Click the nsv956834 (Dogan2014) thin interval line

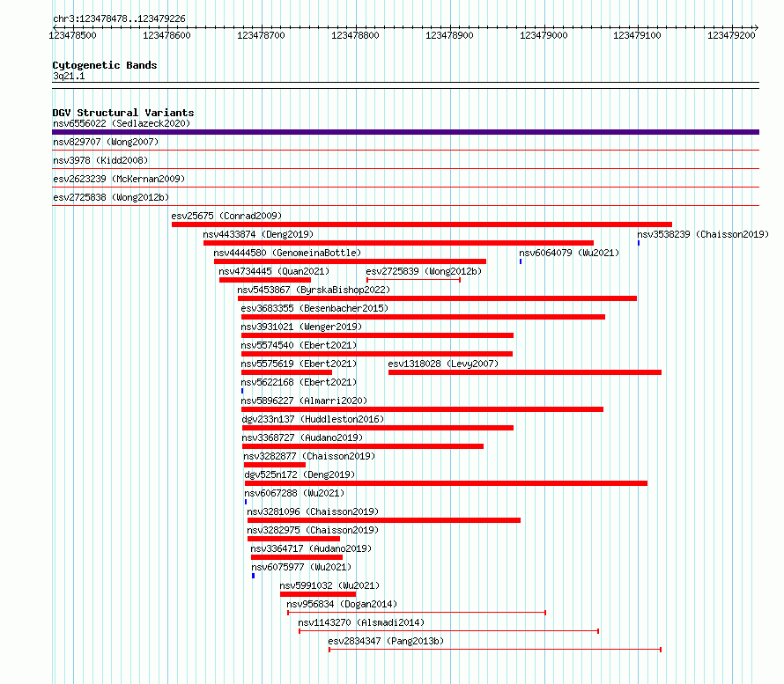[417, 613]
